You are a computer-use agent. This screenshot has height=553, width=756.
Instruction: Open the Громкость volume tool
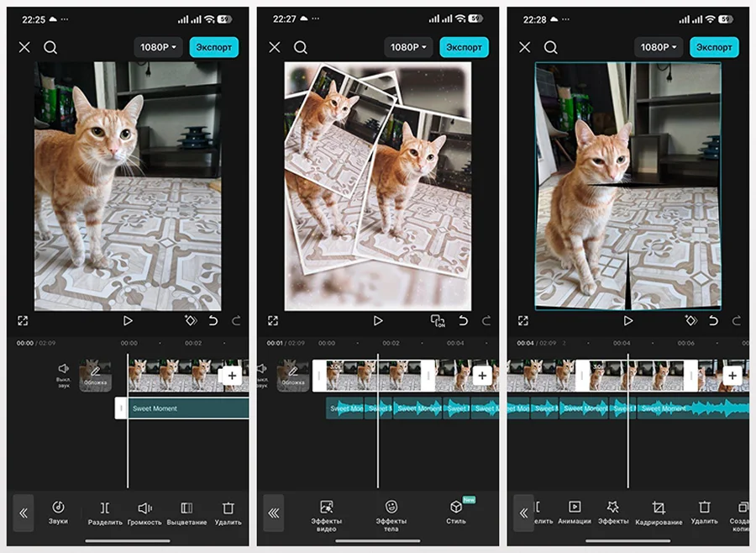click(x=144, y=512)
